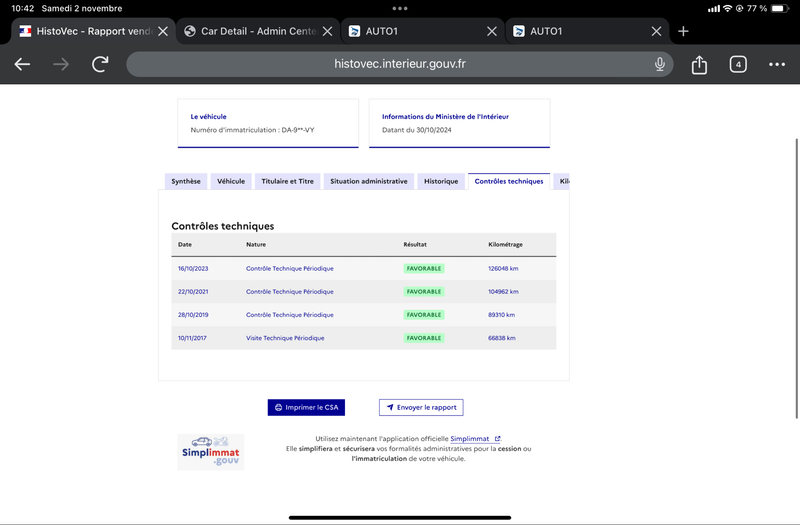Select the date 16/10/2023
This screenshot has height=525, width=800.
(193, 268)
